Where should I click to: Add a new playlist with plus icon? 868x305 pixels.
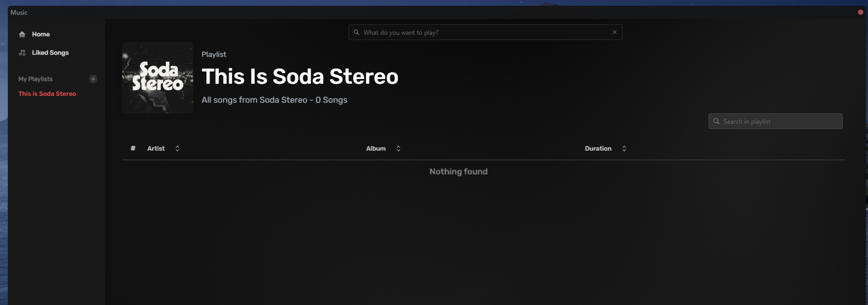[x=93, y=79]
